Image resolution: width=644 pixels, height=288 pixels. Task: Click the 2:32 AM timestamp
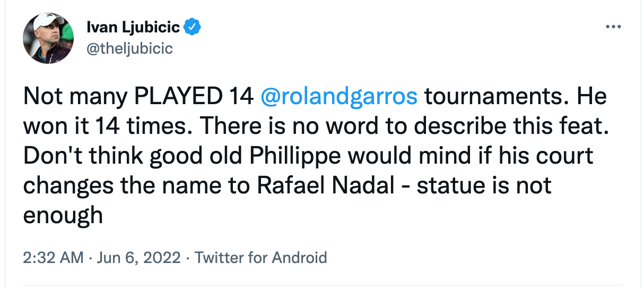click(54, 258)
